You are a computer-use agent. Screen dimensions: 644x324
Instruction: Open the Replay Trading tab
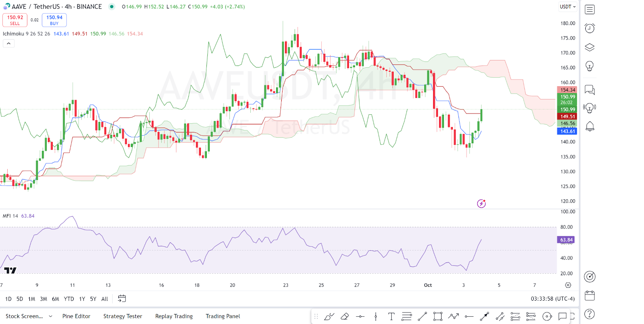pyautogui.click(x=174, y=316)
